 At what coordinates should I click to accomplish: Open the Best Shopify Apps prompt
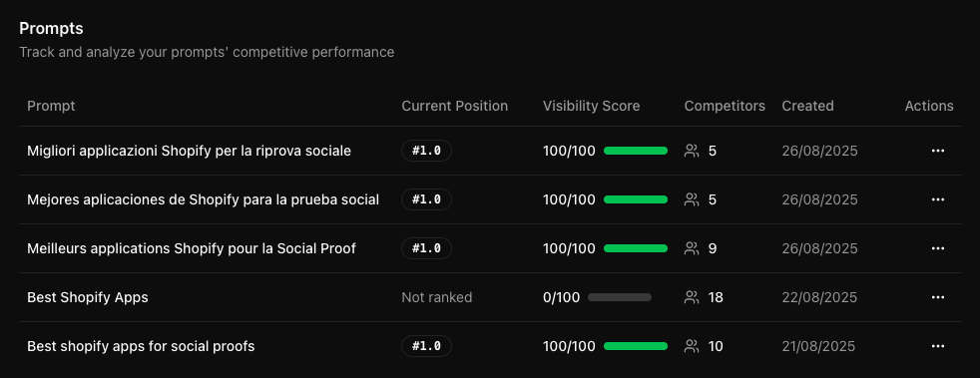88,297
